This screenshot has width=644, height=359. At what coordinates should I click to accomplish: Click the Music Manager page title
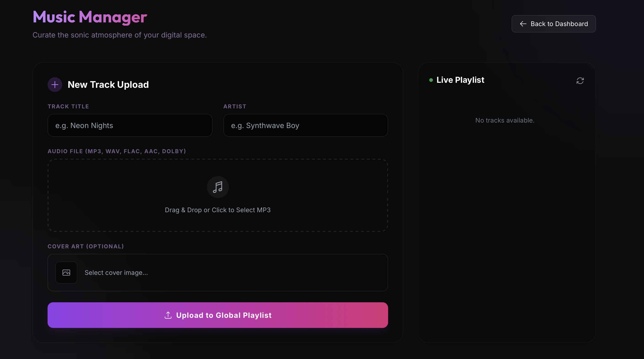tap(90, 17)
